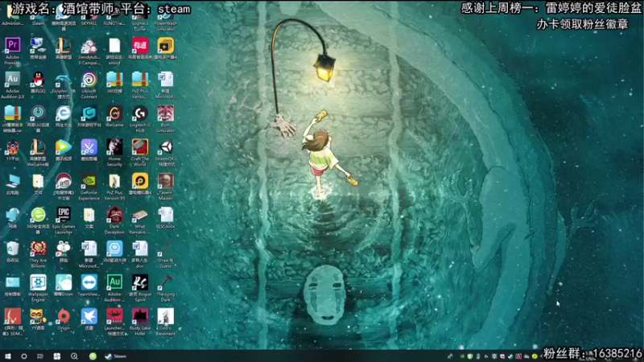This screenshot has width=644, height=362.
Task: Select the Rogue Spirit game icon
Action: (140, 283)
